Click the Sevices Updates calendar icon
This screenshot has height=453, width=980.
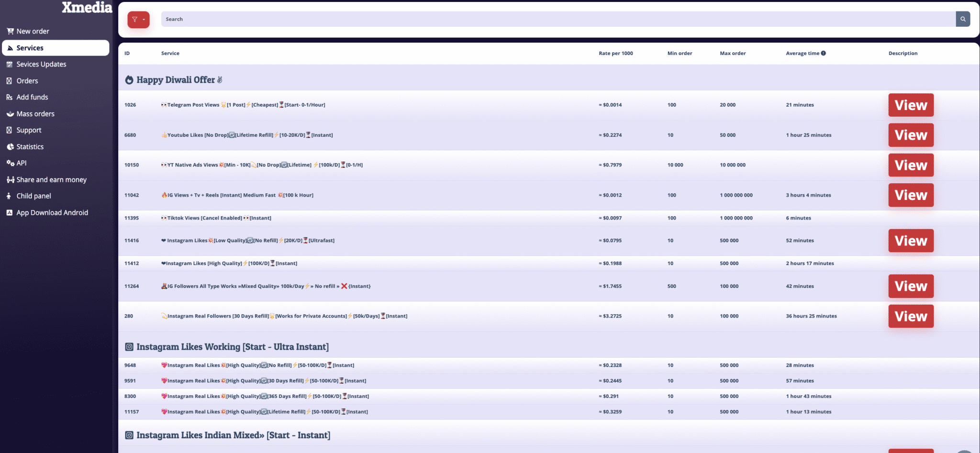tap(10, 64)
